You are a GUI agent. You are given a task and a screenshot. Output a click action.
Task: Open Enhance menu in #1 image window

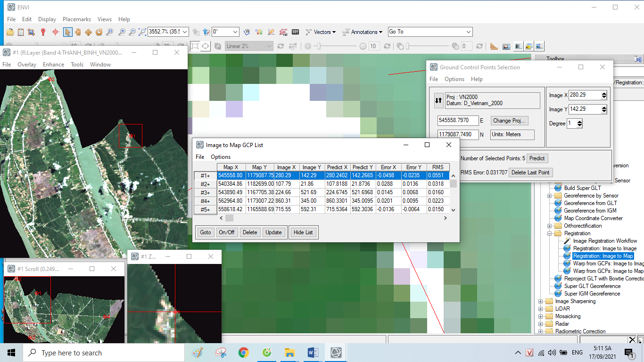click(x=53, y=65)
